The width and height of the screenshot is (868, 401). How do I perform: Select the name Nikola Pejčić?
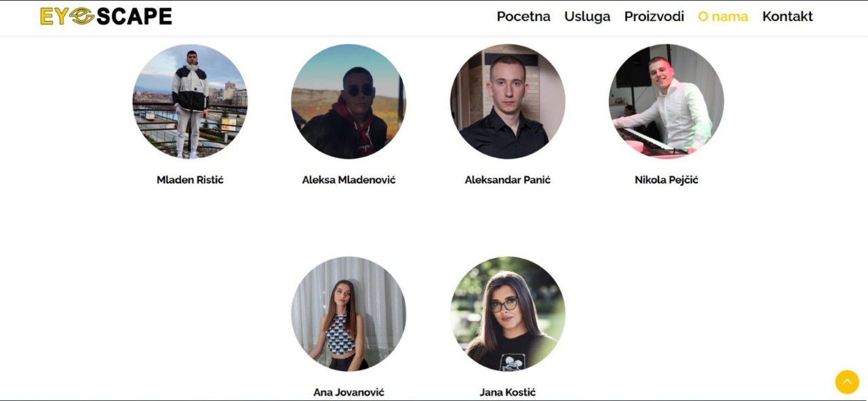pyautogui.click(x=667, y=180)
